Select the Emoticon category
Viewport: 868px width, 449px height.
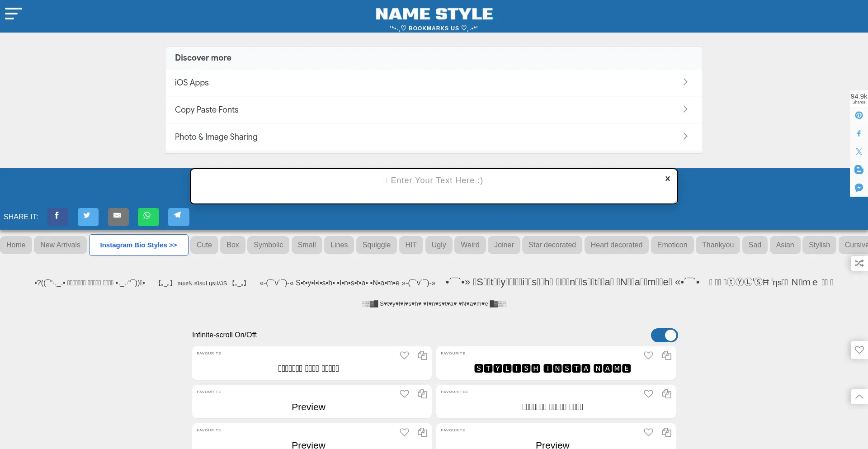[672, 245]
